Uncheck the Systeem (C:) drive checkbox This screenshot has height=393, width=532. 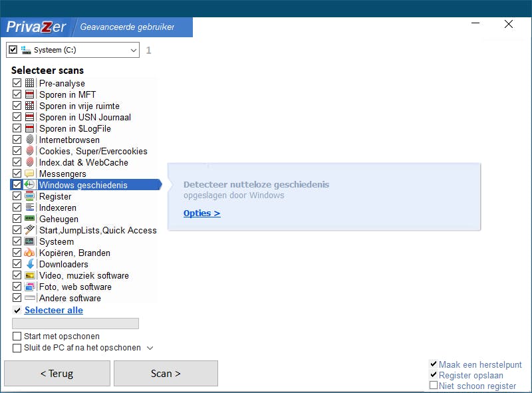coord(13,50)
